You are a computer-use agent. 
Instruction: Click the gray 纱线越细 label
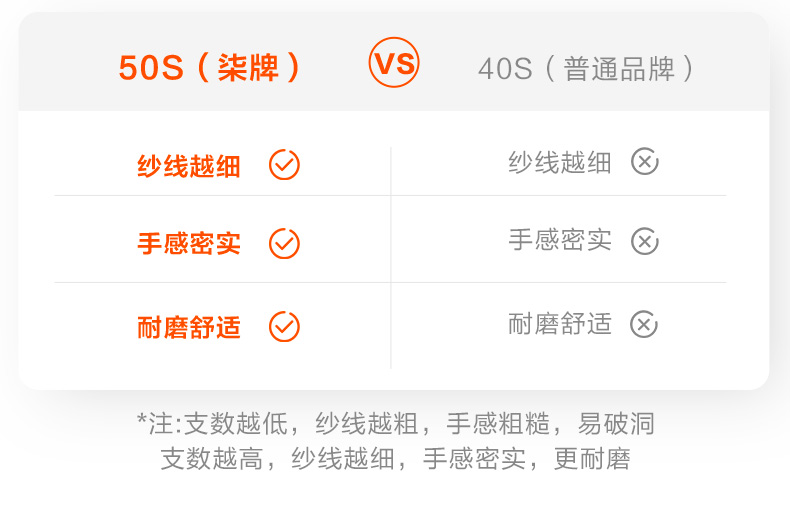click(559, 162)
